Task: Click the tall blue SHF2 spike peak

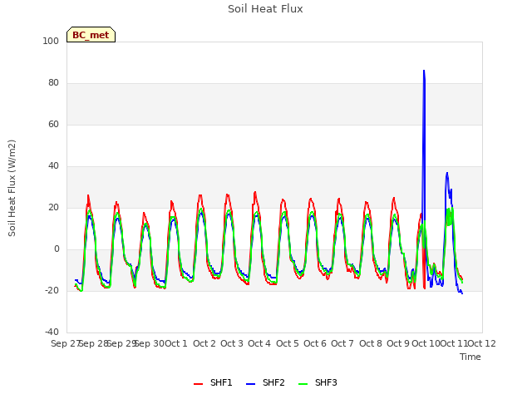Action: (424, 71)
